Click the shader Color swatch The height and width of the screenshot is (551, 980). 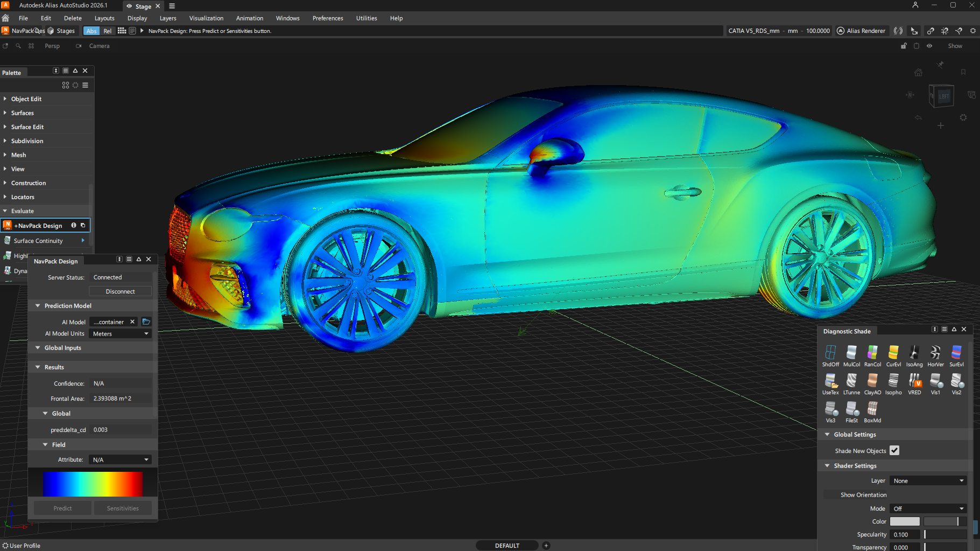(x=905, y=521)
